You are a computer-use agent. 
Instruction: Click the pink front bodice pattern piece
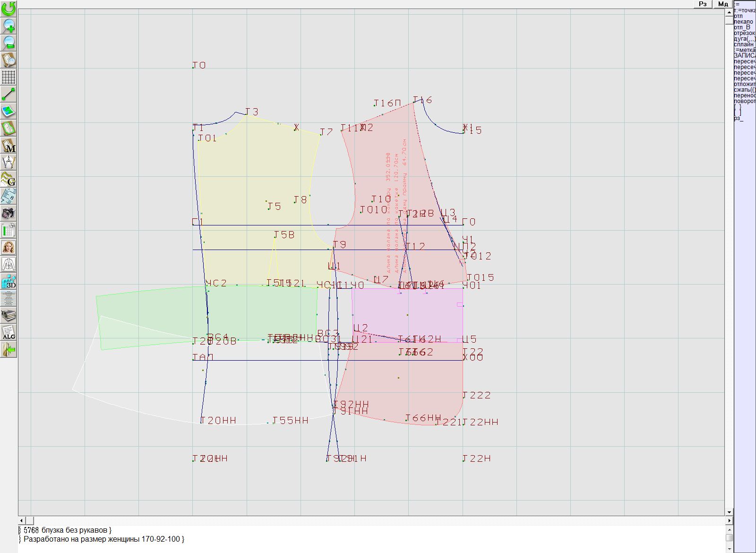378,246
